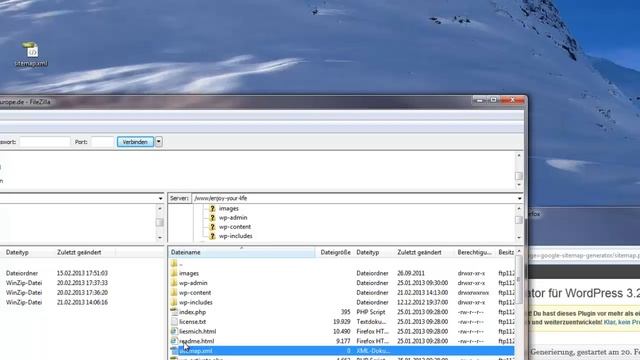Open the Server path dropdown arrow
The image size is (640, 360).
(519, 198)
